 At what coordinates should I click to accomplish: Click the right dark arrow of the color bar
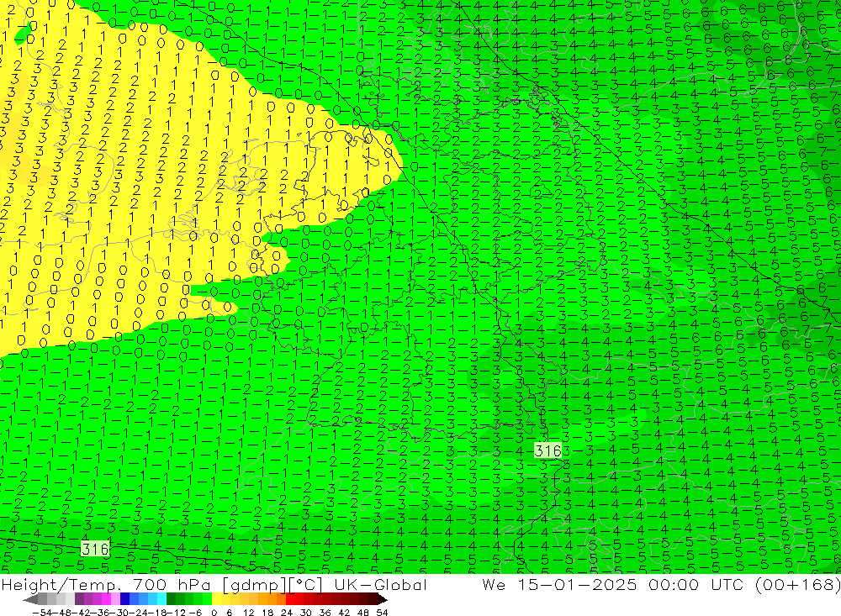pyautogui.click(x=382, y=599)
